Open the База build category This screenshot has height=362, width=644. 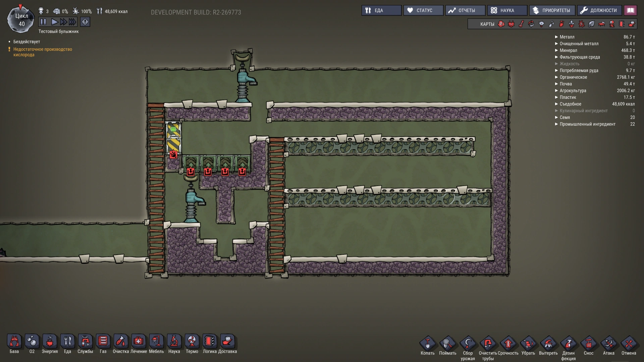click(x=14, y=342)
